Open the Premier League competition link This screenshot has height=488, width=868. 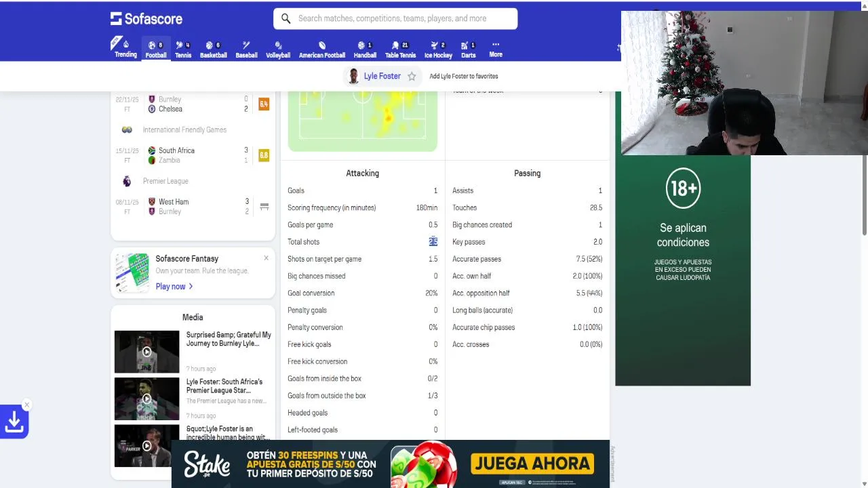click(x=165, y=181)
